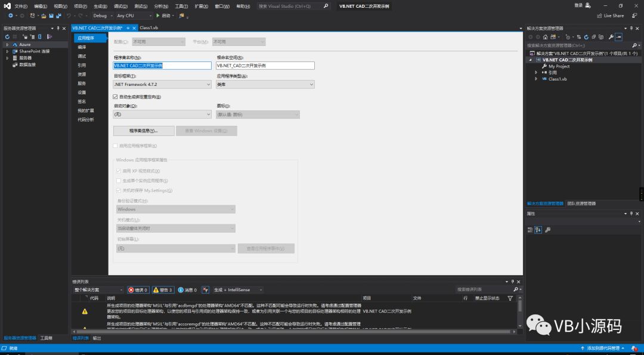Viewport: 644px width, 355px height.
Task: Click the Show All Files icon in Solution Explorer
Action: (x=601, y=37)
